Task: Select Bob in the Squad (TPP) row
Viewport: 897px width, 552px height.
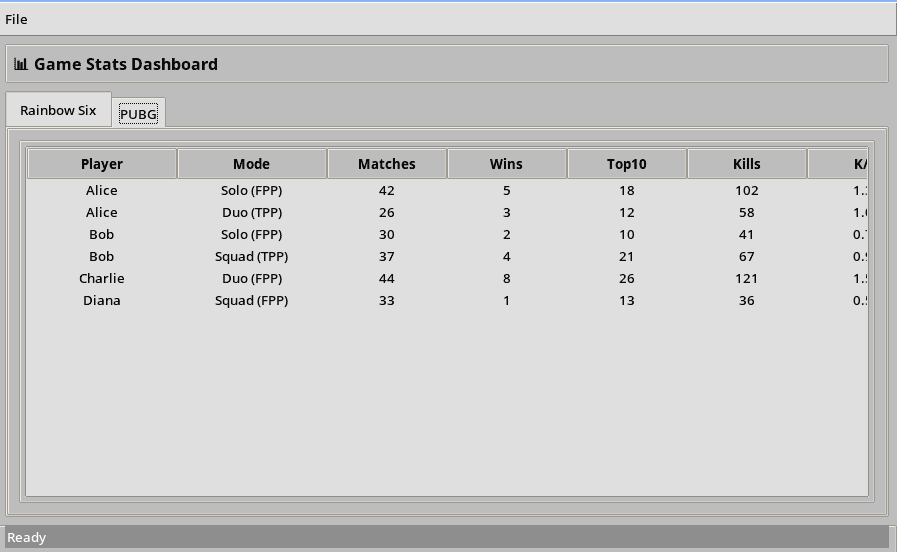Action: coord(102,256)
